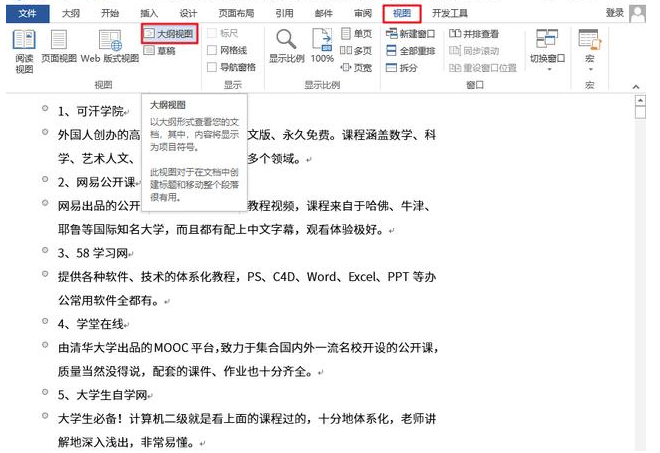Click outline bullet beside 5、大学生自学网
Viewport: 660px width, 453px height.
(x=45, y=392)
